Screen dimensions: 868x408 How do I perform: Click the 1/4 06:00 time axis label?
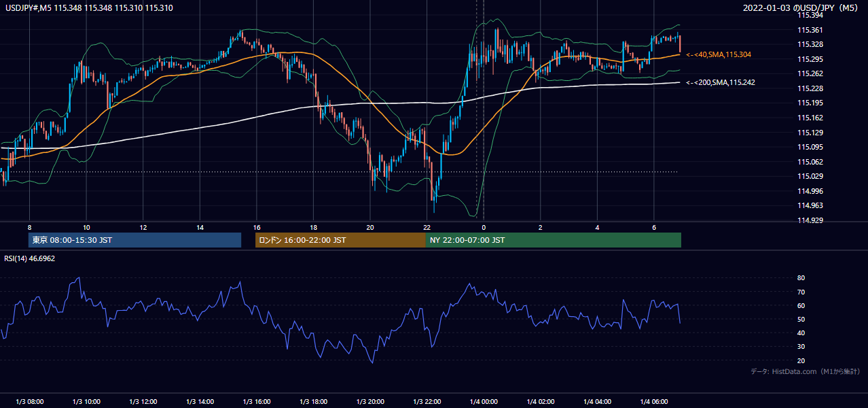[653, 401]
